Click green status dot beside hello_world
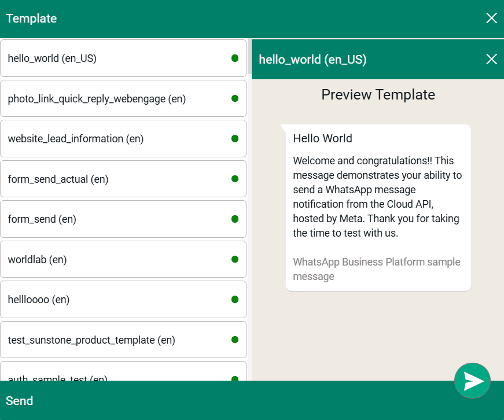504x420 pixels. (x=235, y=58)
